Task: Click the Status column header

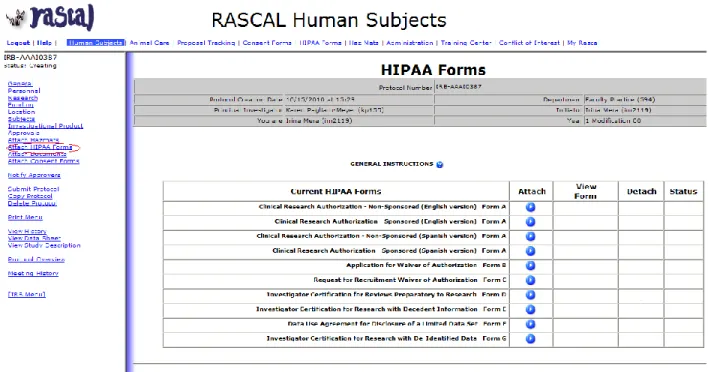Action: coord(683,191)
